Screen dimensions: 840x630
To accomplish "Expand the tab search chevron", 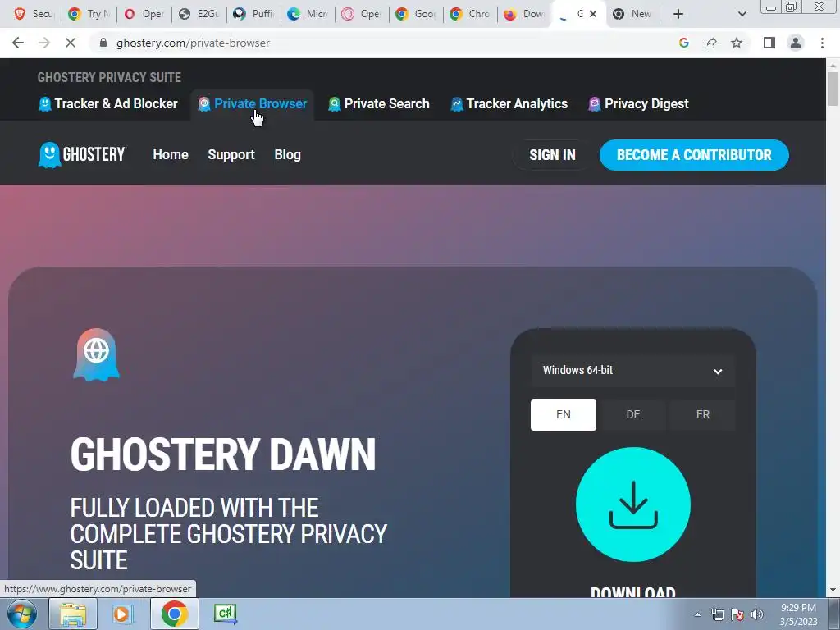I will [x=742, y=14].
